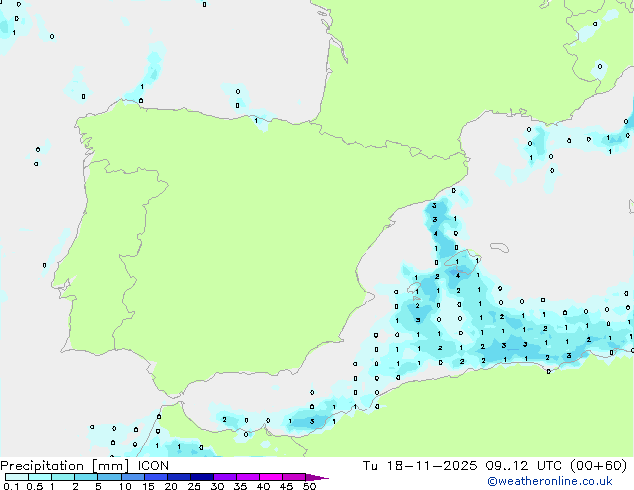The image size is (634, 490).
Task: Pick the legend swatch between 35 and 40
Action: [x=248, y=477]
